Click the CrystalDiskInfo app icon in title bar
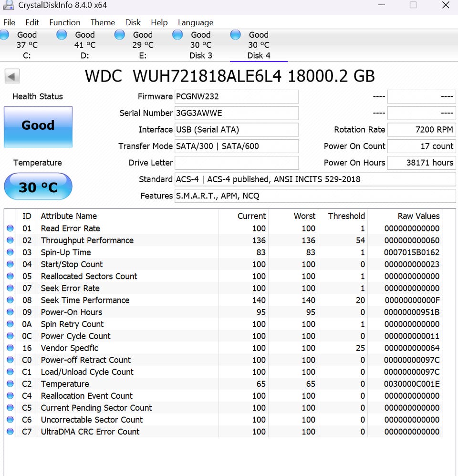 coord(9,5)
